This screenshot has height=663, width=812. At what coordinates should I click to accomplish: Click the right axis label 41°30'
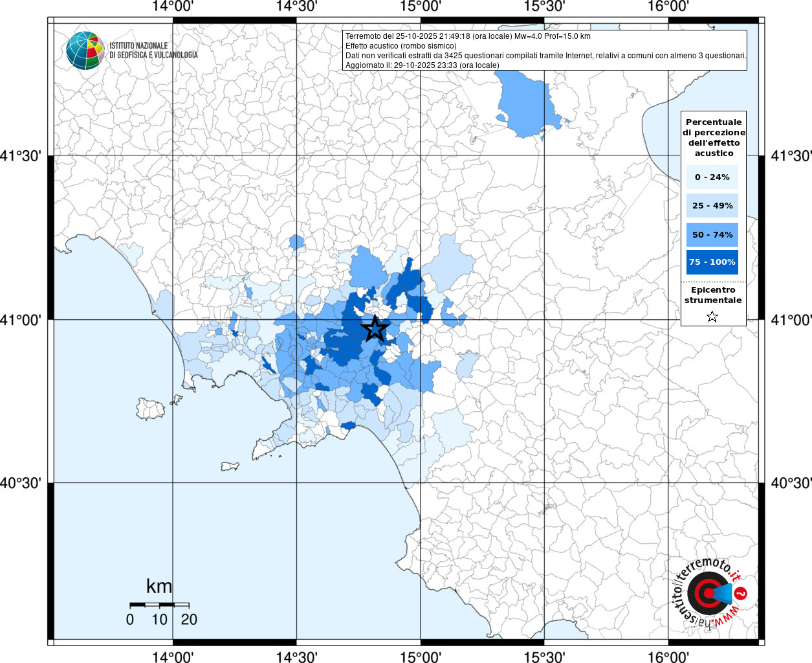click(791, 156)
